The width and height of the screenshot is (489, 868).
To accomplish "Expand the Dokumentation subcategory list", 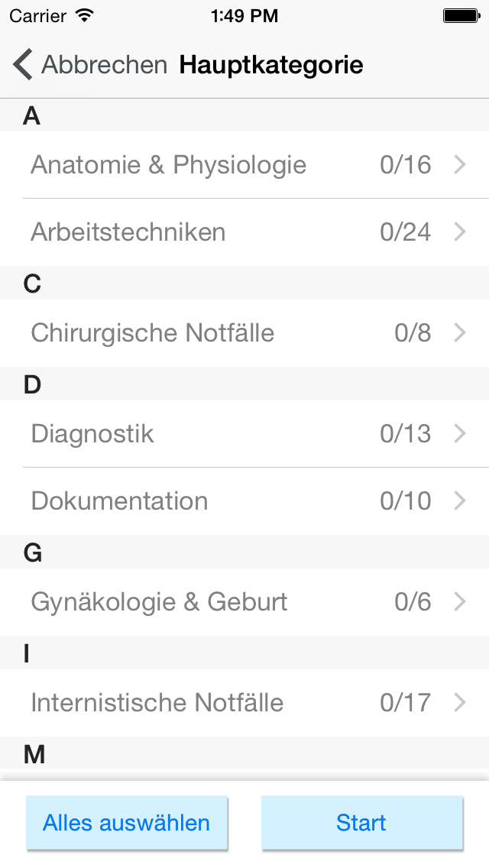I will click(459, 500).
